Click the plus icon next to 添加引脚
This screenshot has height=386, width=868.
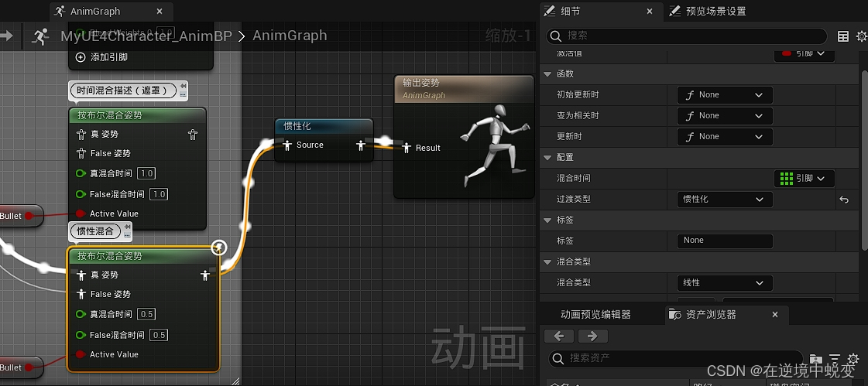tap(81, 57)
